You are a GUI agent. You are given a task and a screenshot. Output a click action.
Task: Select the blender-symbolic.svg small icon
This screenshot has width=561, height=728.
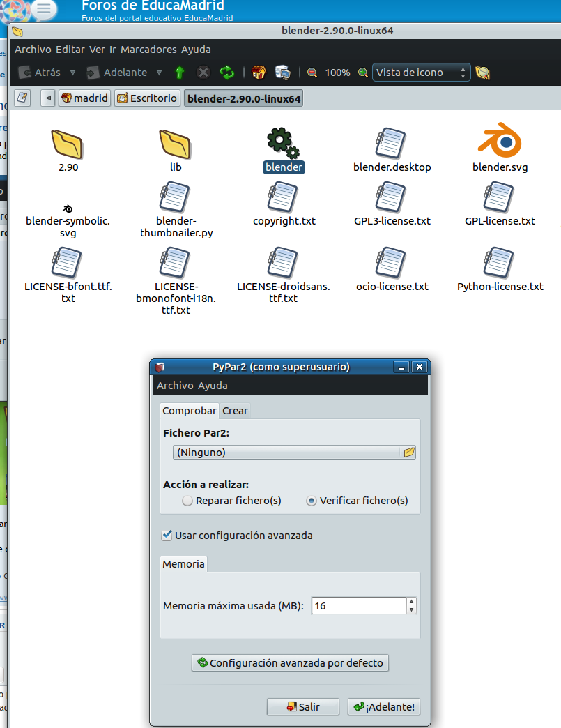tap(68, 209)
